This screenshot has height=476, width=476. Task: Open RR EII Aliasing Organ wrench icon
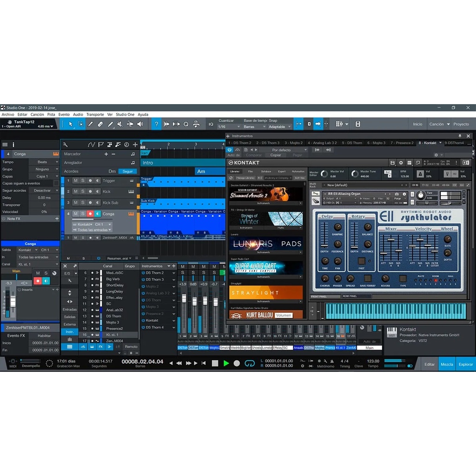pos(316,194)
